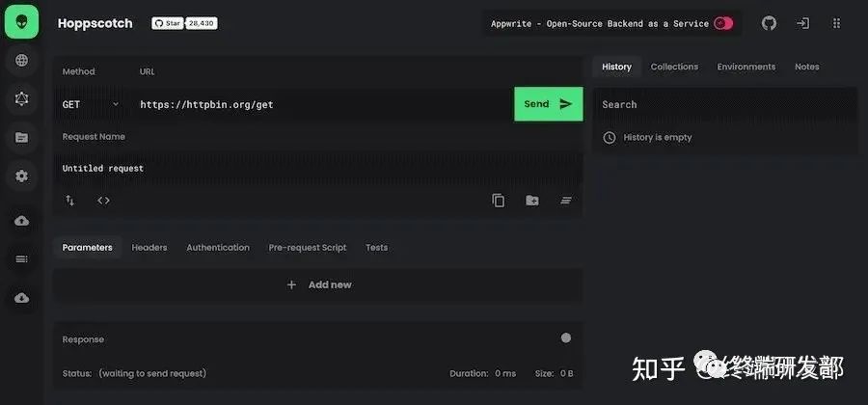
Task: Toggle the Appwrite banner switch
Action: [x=723, y=23]
